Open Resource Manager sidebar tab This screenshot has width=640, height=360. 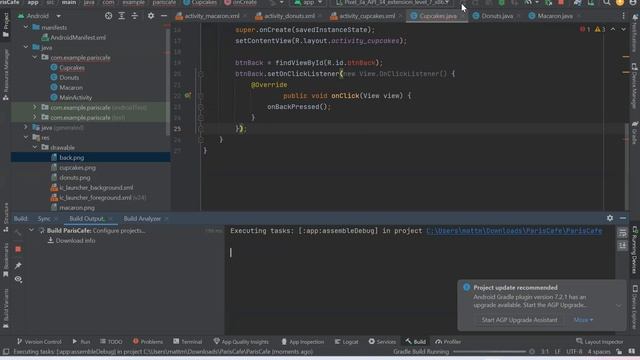pyautogui.click(x=6, y=75)
